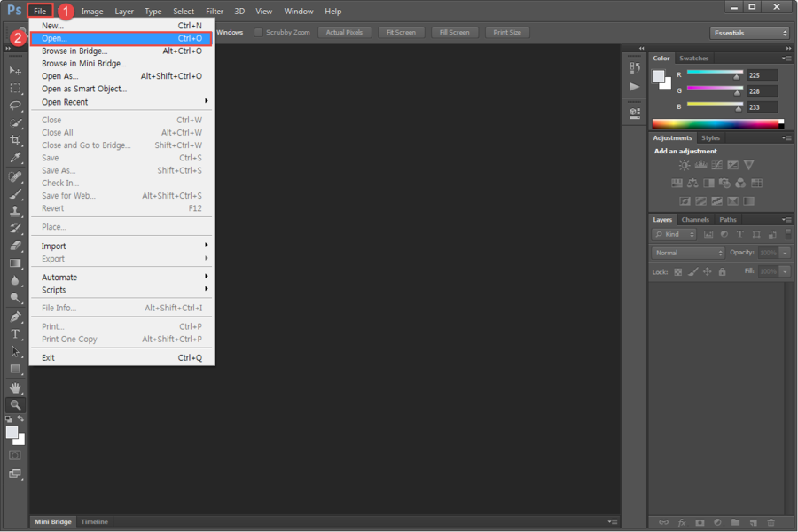
Task: Click the Print Size button
Action: tap(507, 33)
